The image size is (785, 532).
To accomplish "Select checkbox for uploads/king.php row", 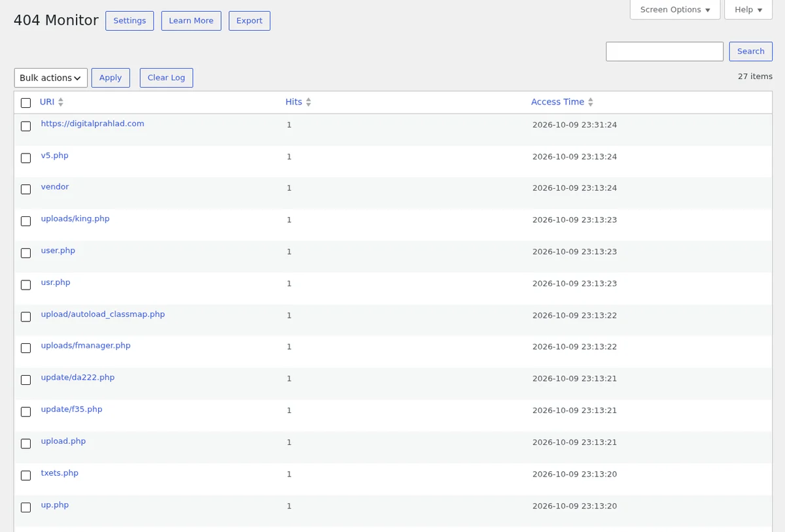I will click(x=26, y=221).
